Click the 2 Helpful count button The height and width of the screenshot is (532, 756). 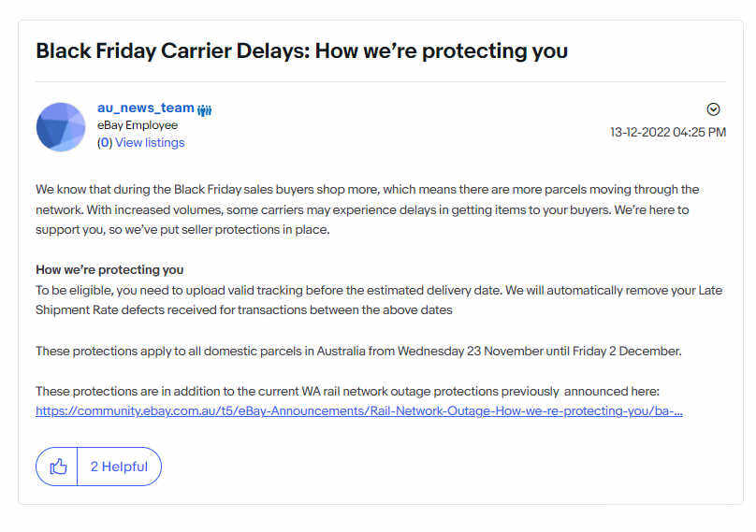coord(119,467)
